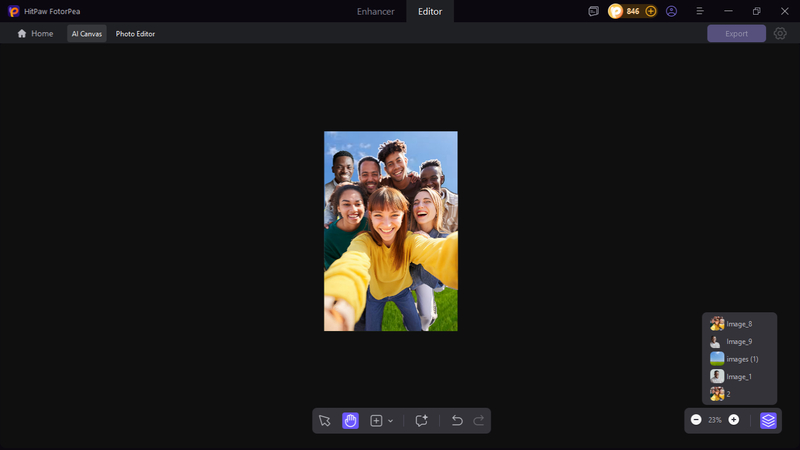Toggle the layers panel icon
Viewport: 800px width, 450px height.
pyautogui.click(x=768, y=420)
